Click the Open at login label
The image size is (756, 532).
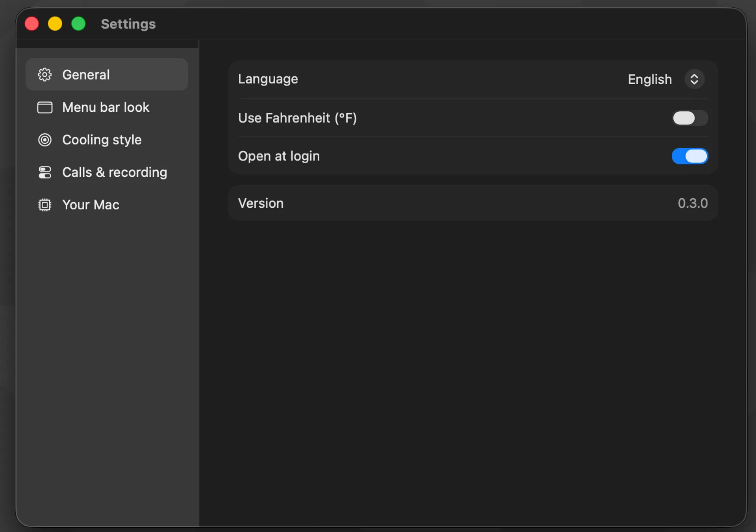click(x=279, y=156)
